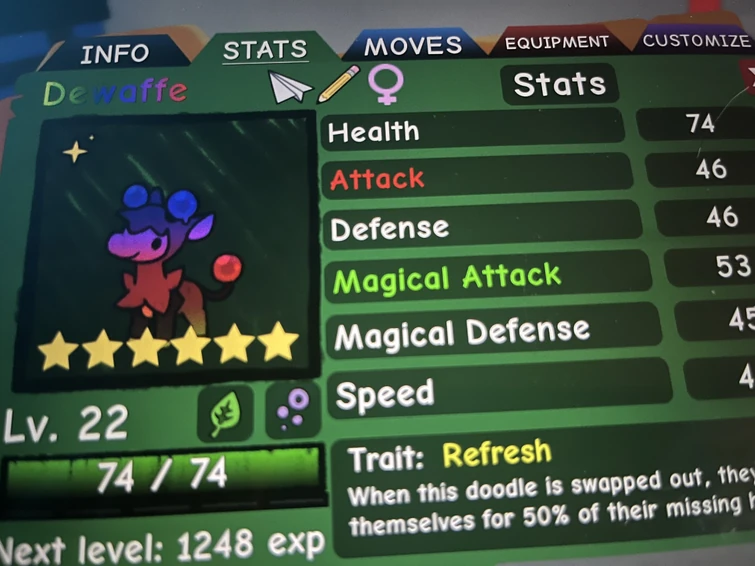
Task: Click the Refresh trait name
Action: coord(496,453)
